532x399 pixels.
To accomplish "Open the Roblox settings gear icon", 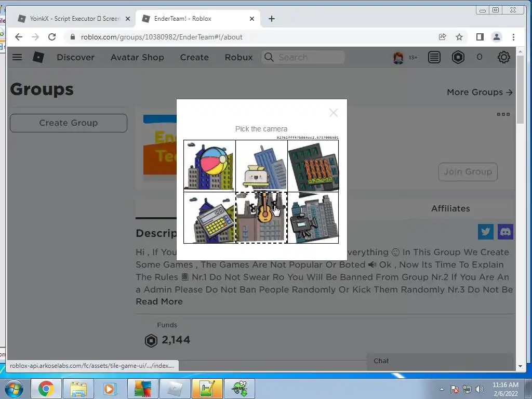I will (x=503, y=57).
